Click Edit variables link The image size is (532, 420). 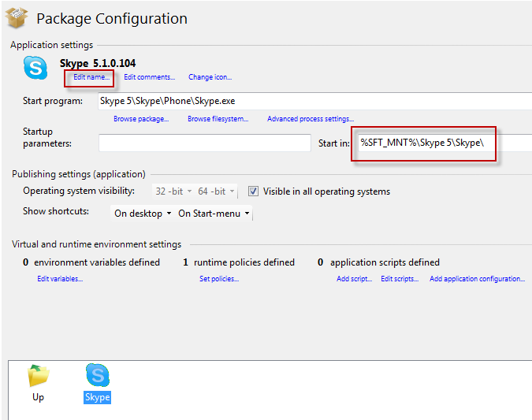(60, 279)
